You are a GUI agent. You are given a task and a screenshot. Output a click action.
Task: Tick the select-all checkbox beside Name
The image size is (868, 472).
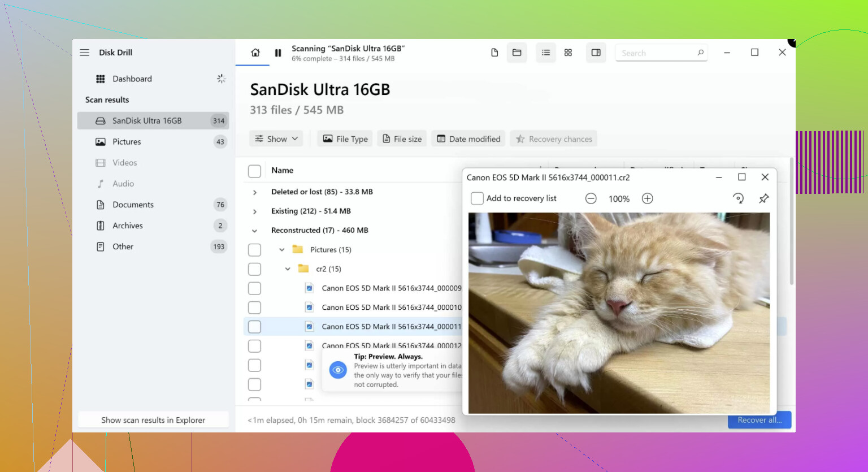click(255, 171)
